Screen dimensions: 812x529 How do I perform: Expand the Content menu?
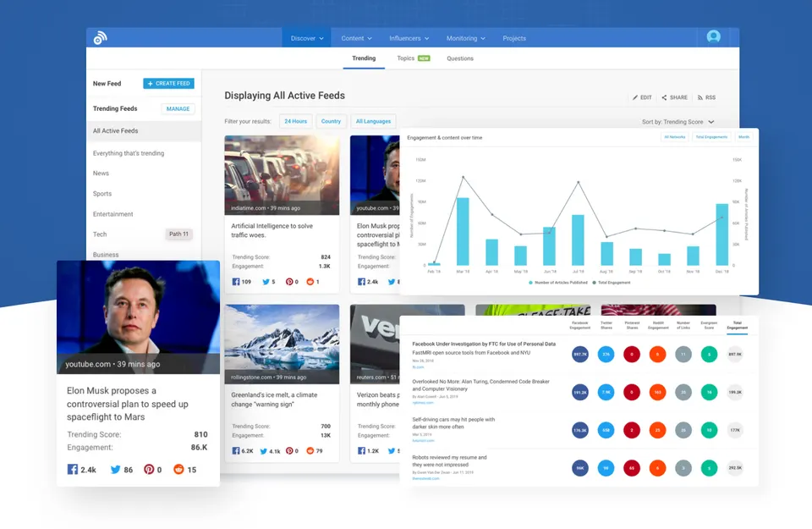coord(356,38)
